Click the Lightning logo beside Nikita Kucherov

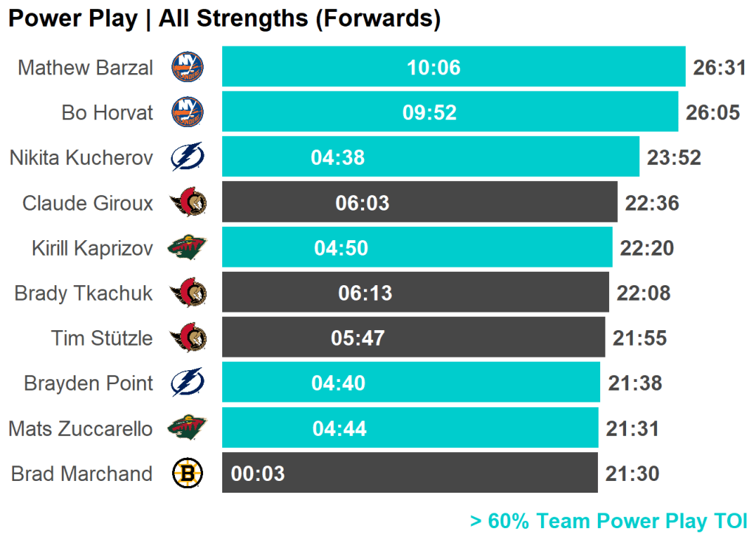click(188, 157)
